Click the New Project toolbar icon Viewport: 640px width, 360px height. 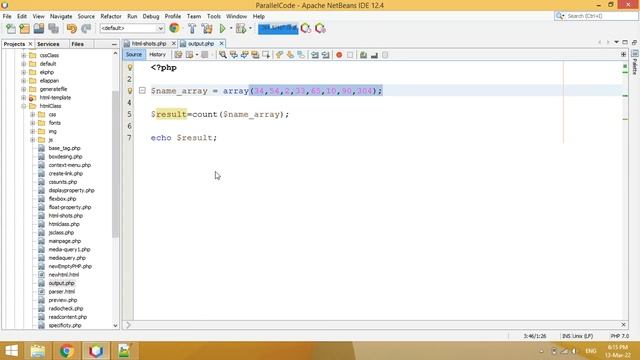24,29
